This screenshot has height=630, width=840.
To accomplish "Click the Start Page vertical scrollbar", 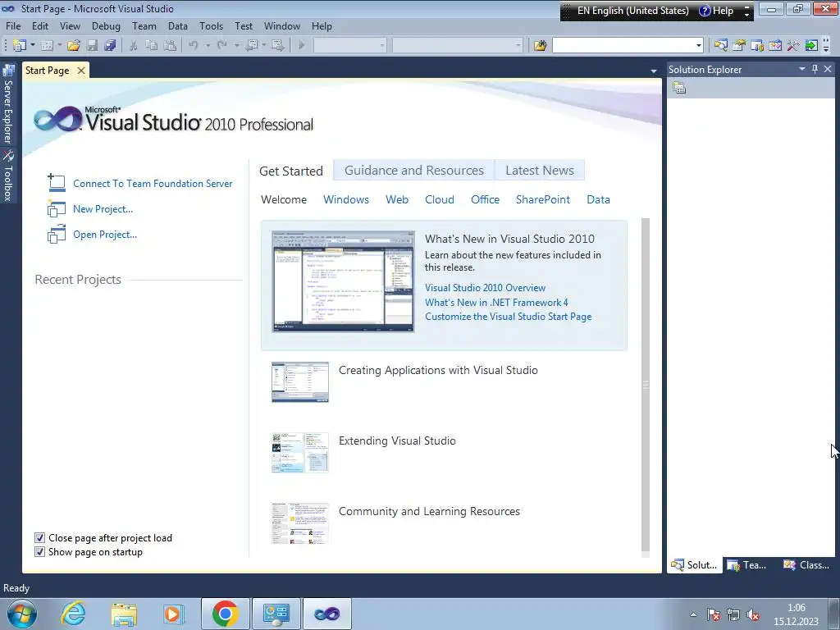I will point(646,385).
